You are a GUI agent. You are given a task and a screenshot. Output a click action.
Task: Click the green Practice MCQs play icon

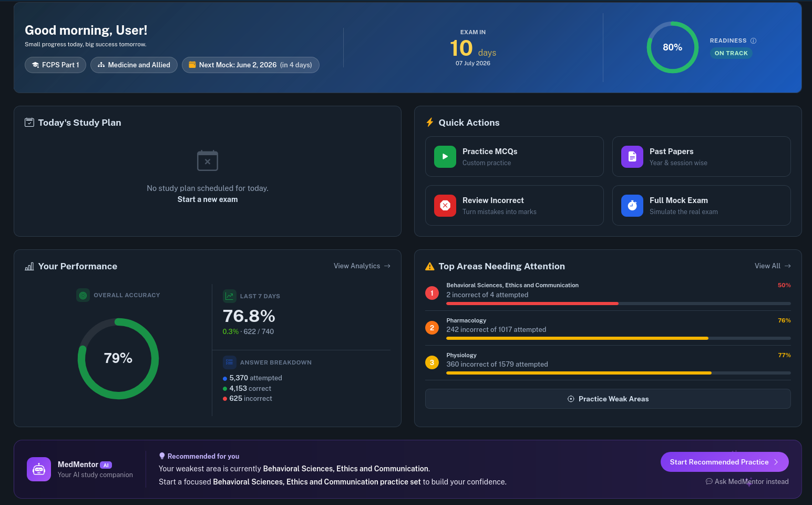coord(445,157)
